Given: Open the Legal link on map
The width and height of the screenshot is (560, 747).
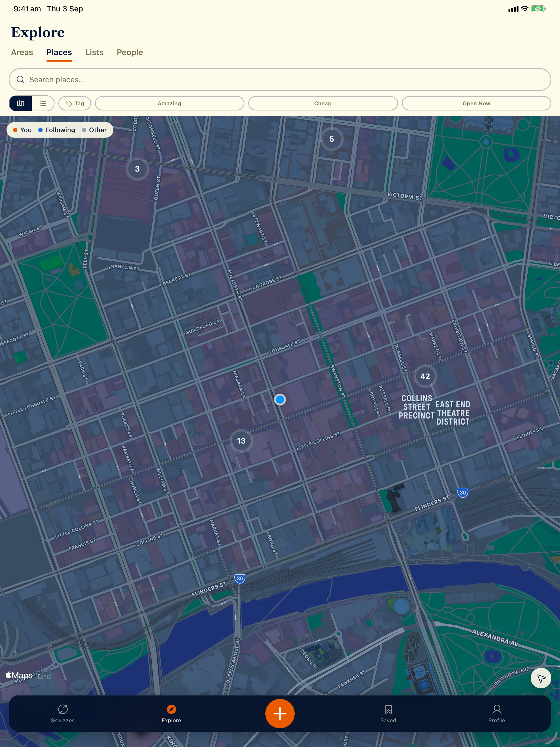Looking at the screenshot, I should pos(44,675).
